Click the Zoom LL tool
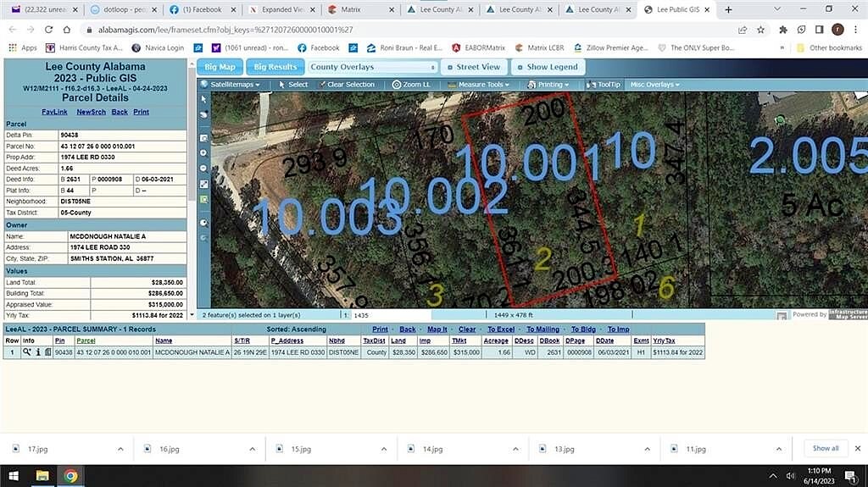This screenshot has width=868, height=487. pyautogui.click(x=411, y=85)
